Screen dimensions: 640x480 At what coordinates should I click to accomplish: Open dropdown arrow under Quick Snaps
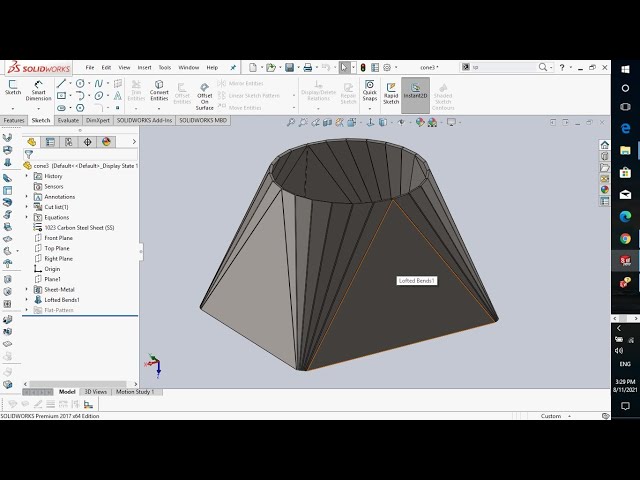[x=370, y=109]
